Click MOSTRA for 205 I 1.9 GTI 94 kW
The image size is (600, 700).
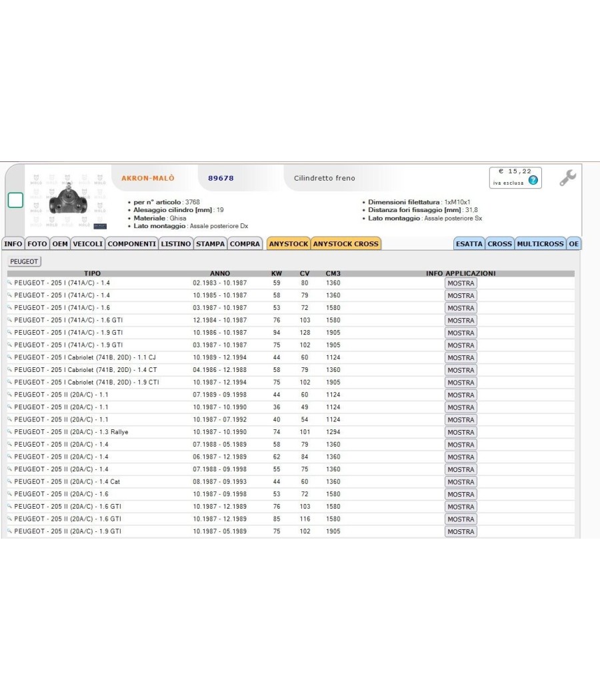pos(461,333)
